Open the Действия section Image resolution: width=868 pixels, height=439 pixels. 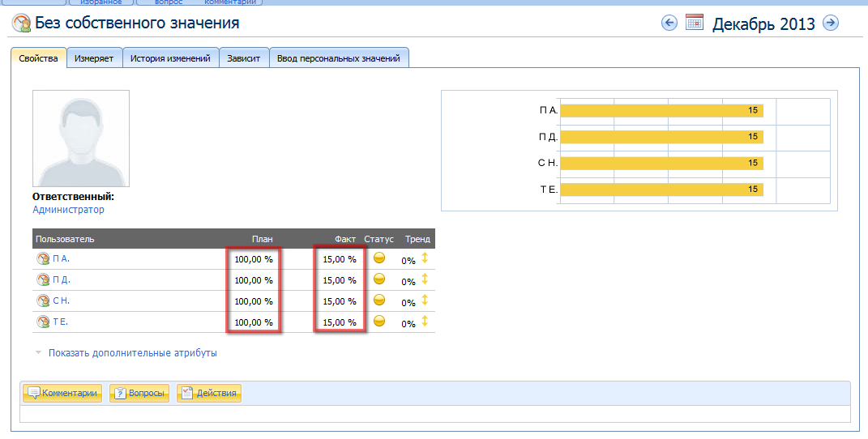209,394
